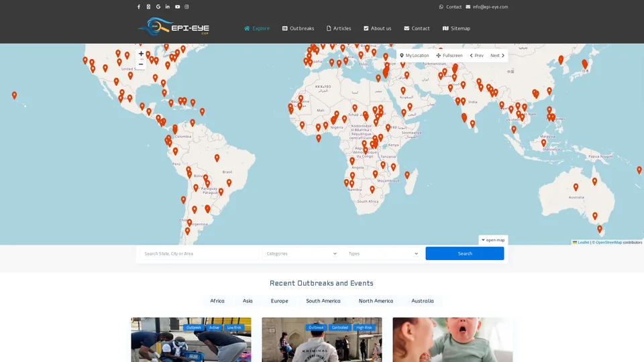The width and height of the screenshot is (644, 362).
Task: Click the marker near South Africa label
Action: [x=372, y=189]
